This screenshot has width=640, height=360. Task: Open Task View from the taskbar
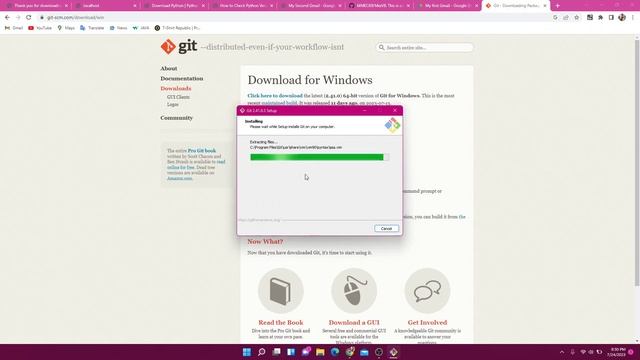tap(276, 352)
